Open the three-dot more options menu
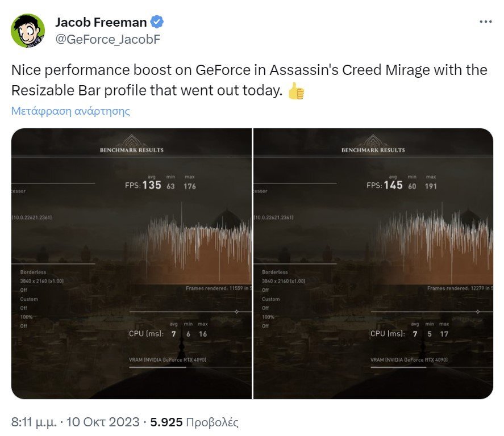This screenshot has height=436, width=504. (486, 22)
